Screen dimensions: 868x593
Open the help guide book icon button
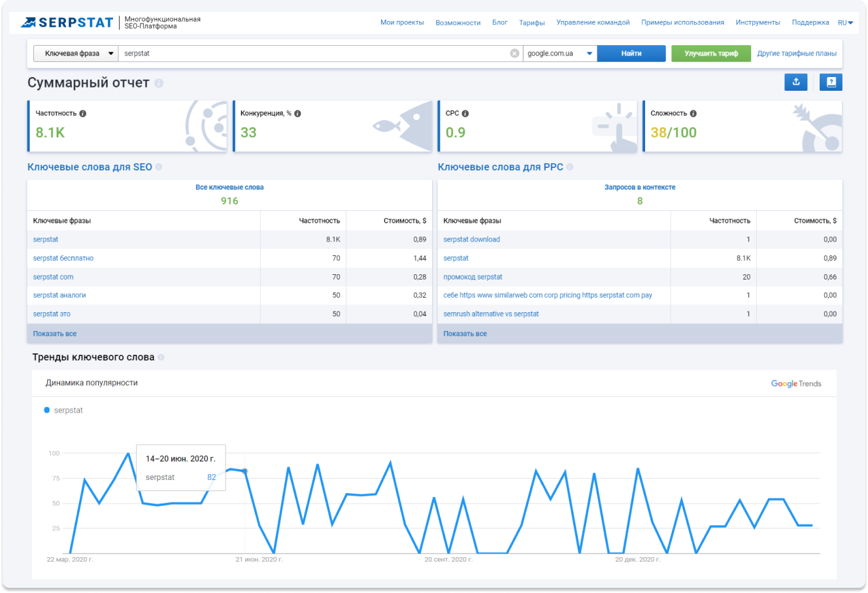831,82
